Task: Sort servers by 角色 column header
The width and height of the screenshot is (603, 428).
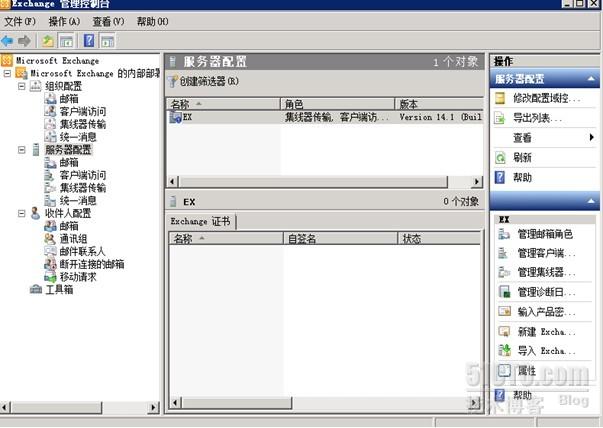Action: pyautogui.click(x=338, y=104)
